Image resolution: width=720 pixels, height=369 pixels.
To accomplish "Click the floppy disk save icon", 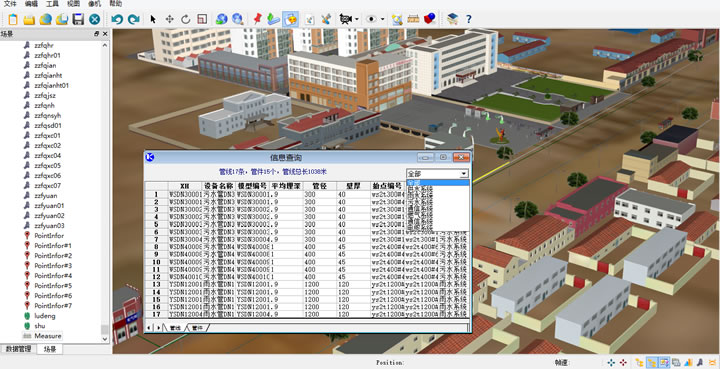I will [78, 19].
